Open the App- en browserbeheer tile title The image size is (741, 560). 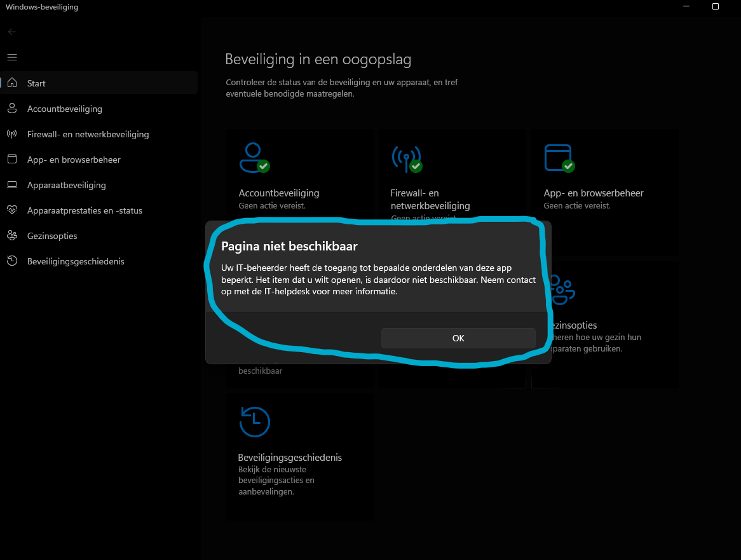tap(594, 193)
